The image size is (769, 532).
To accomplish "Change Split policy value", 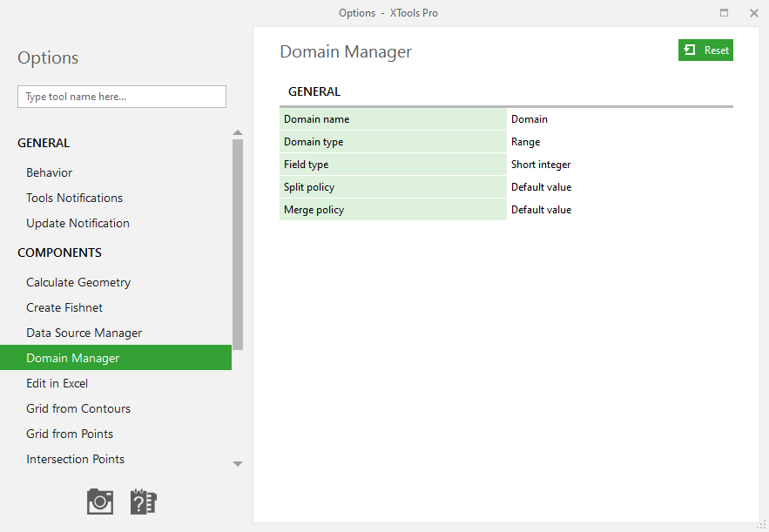I will pyautogui.click(x=620, y=187).
